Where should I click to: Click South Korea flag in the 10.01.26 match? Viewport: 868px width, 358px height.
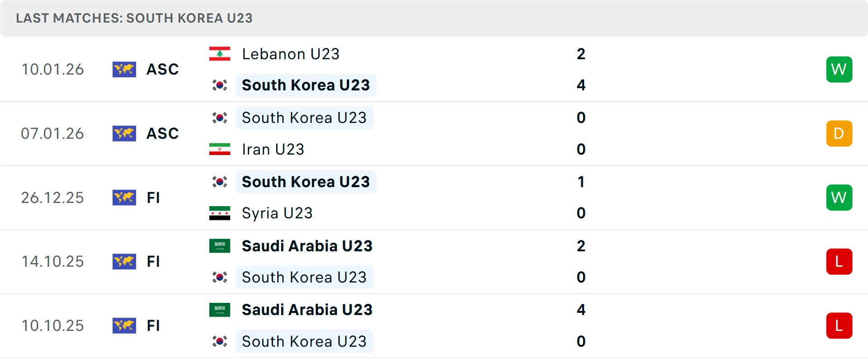220,85
